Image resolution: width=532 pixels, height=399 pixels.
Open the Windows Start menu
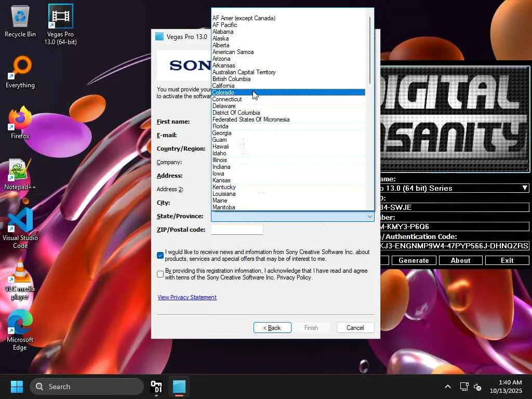[x=17, y=387]
